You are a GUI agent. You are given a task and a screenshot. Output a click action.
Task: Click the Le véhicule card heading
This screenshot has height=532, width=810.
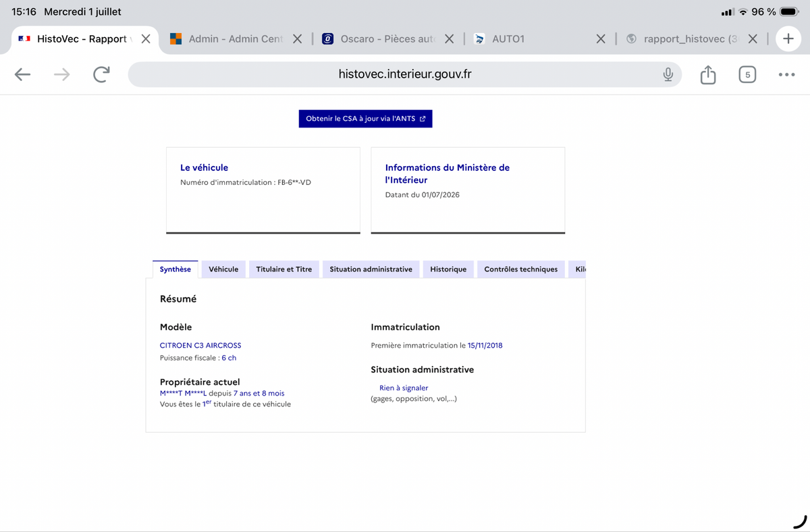pos(205,167)
